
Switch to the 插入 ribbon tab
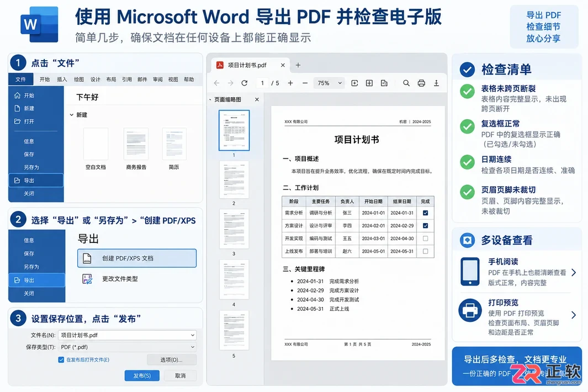pos(62,79)
